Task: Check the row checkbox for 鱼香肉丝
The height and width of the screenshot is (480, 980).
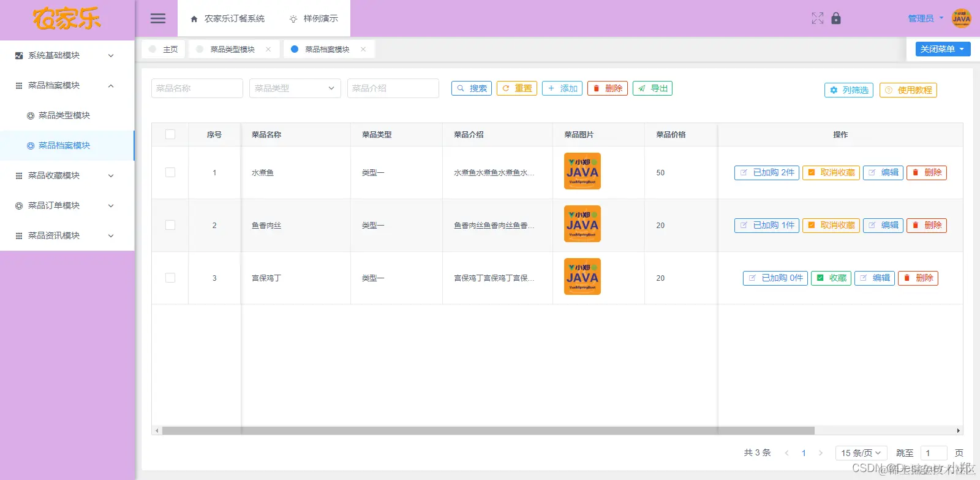Action: pos(170,225)
